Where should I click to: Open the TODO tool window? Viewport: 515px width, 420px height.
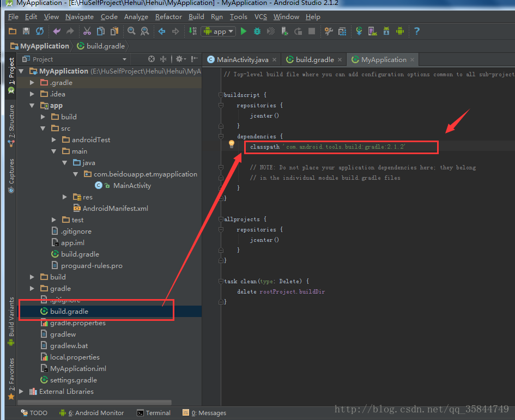(34, 413)
